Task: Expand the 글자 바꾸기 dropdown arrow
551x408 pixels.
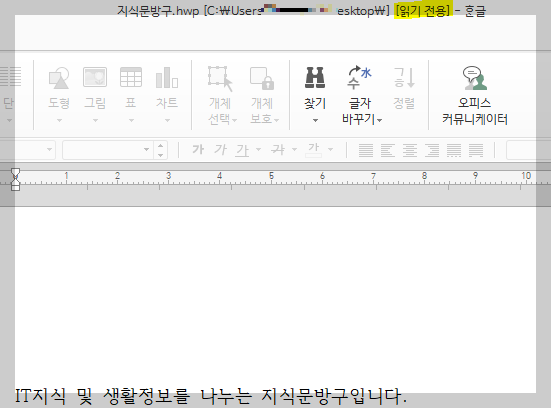Action: click(x=380, y=121)
